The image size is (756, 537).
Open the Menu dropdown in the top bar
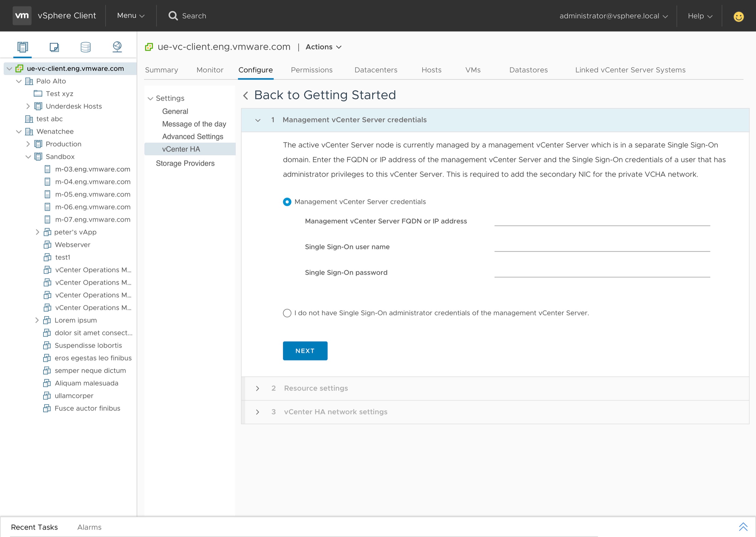(x=131, y=16)
